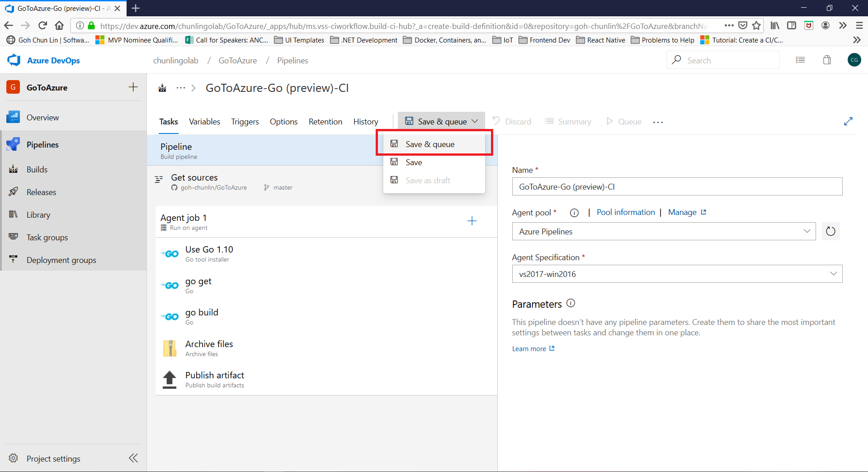
Task: Open the Pool information link
Action: click(x=625, y=212)
